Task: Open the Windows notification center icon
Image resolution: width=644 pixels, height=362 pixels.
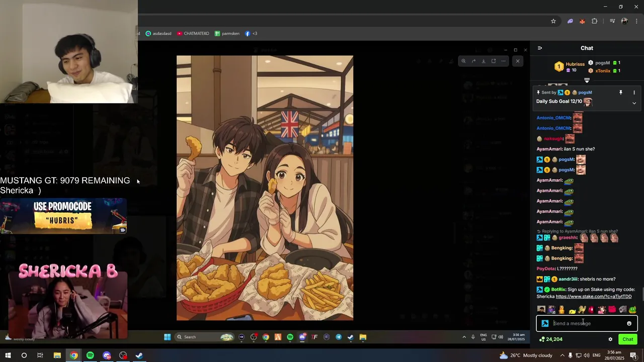Action: point(634,355)
